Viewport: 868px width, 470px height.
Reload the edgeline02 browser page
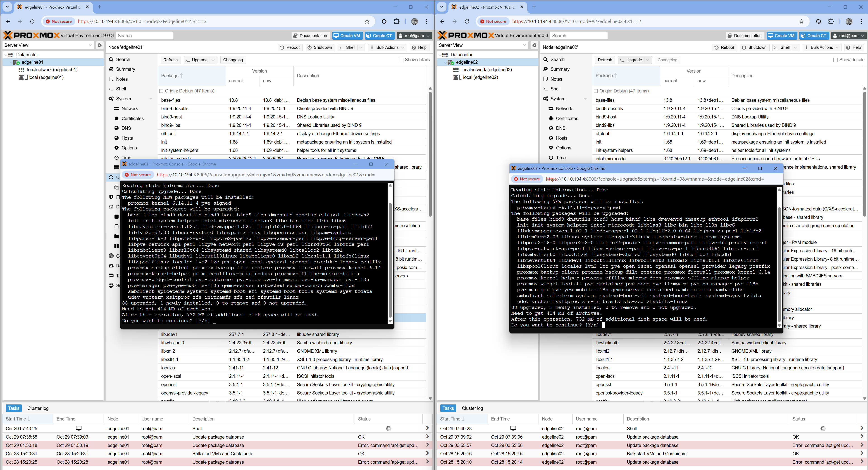coord(467,21)
